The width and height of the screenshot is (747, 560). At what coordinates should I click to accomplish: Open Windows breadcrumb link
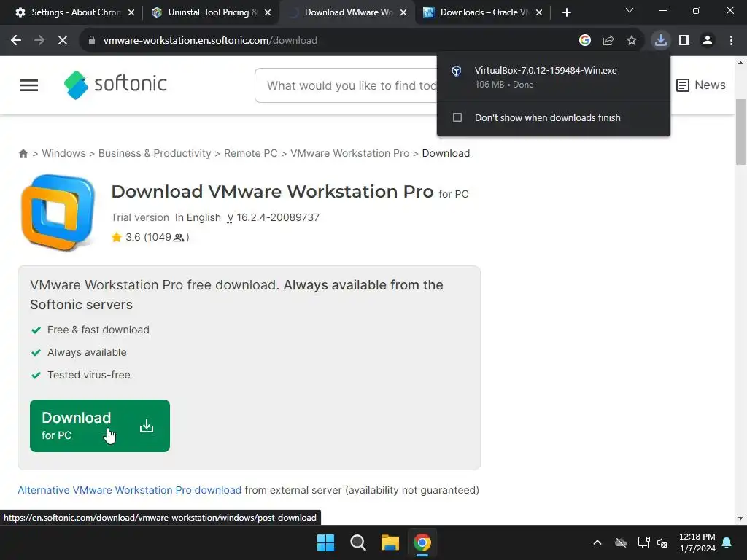(x=64, y=153)
